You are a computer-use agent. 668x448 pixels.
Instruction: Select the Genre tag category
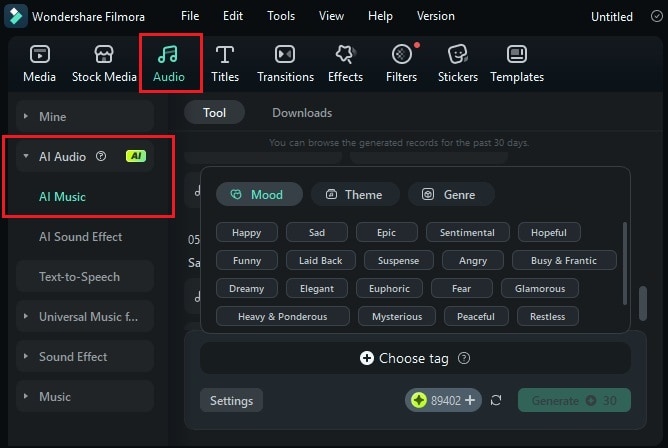(x=451, y=195)
